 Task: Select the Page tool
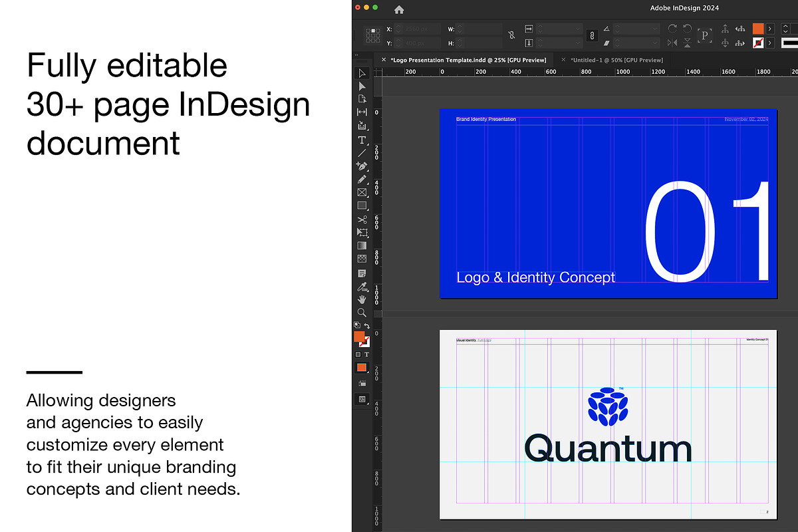tap(362, 99)
